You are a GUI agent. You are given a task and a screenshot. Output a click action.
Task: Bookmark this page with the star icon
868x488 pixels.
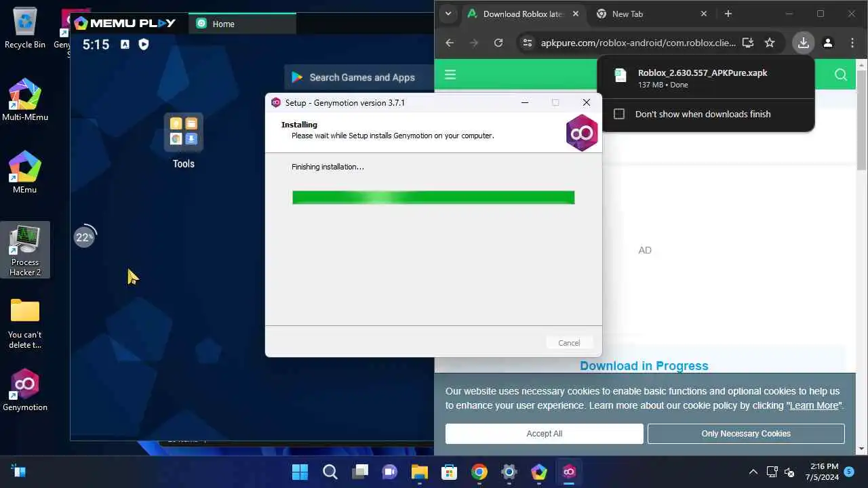(x=770, y=43)
